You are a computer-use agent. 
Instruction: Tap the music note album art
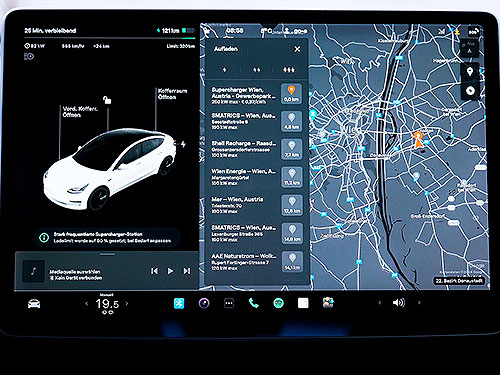(33, 271)
